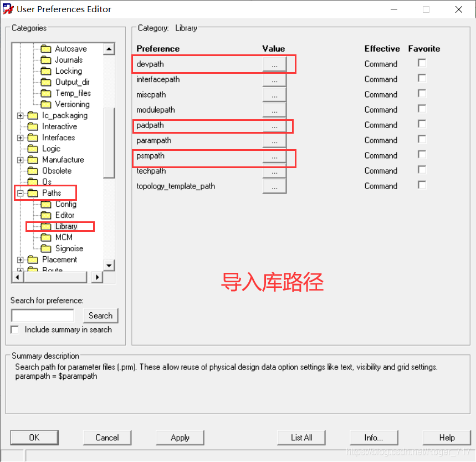Click the Obsolete category folder icon
This screenshot has height=462, width=476.
(x=33, y=171)
